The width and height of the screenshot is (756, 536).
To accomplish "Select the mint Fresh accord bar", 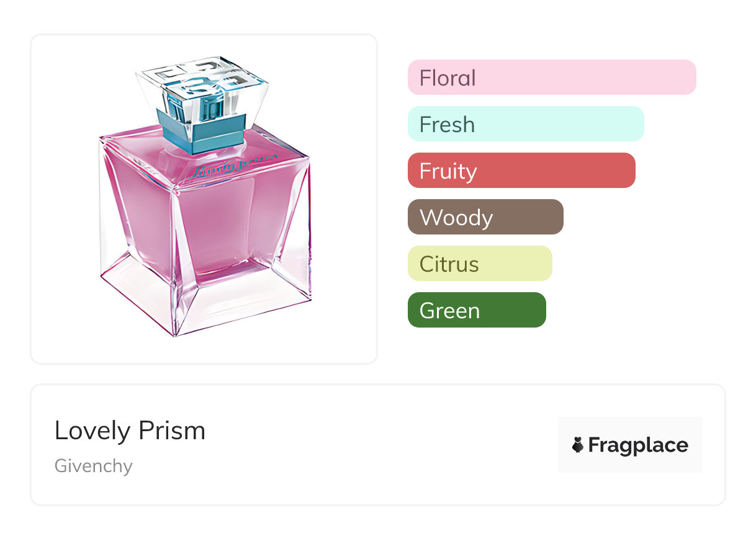I will click(x=526, y=124).
